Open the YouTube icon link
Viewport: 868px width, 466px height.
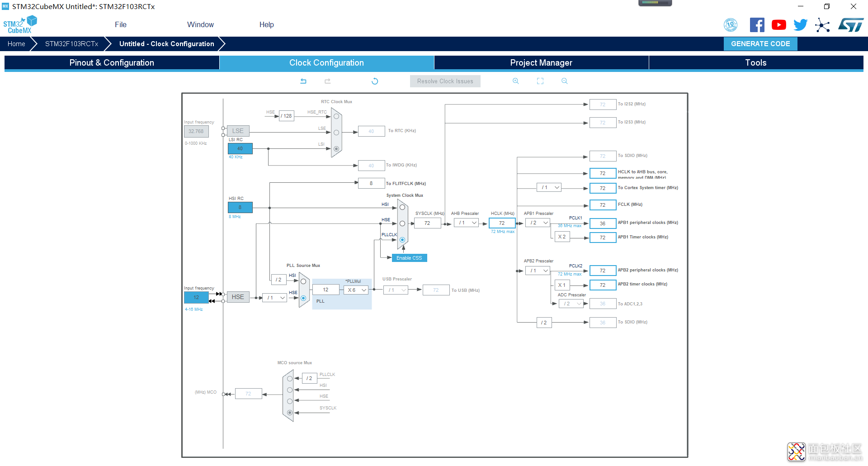coord(779,25)
